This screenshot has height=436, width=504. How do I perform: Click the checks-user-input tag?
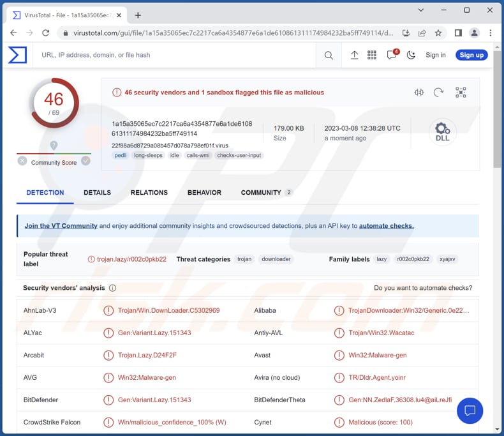point(239,155)
